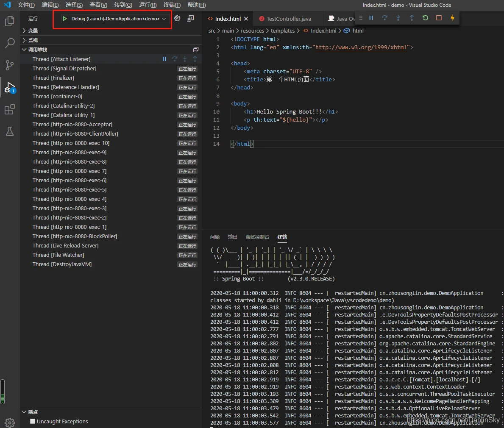Switch to the 输出 output panel tab
This screenshot has height=428, width=504.
click(232, 237)
